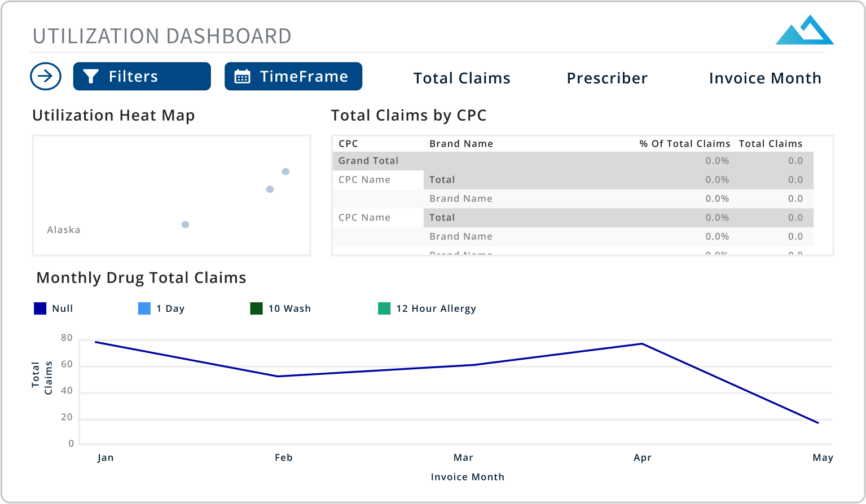This screenshot has height=504, width=866.
Task: Select the Grand Total table row
Action: coord(368,161)
